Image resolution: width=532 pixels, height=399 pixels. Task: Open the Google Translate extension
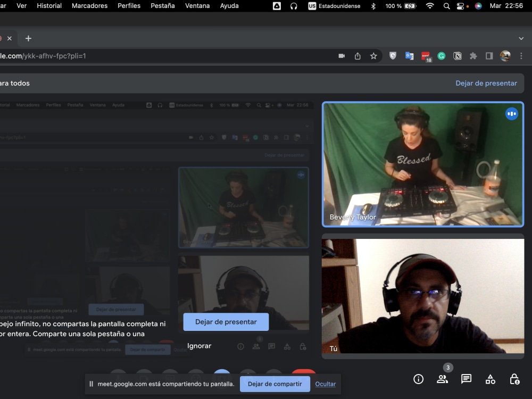coord(409,56)
